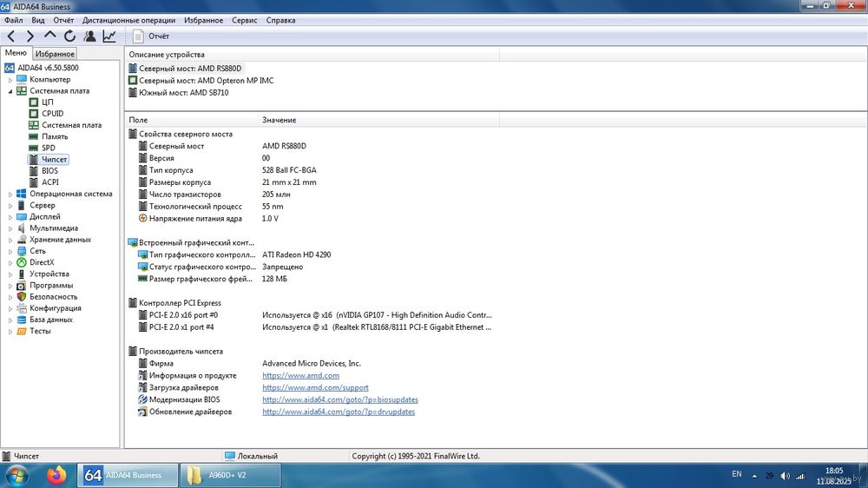Expand the Хранение данных node
The height and width of the screenshot is (488, 868).
(10, 240)
